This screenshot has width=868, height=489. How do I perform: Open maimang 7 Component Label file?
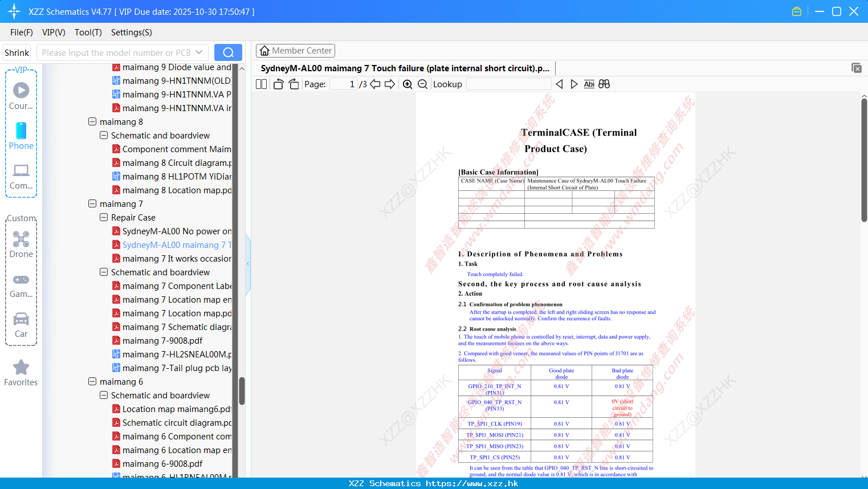point(172,286)
